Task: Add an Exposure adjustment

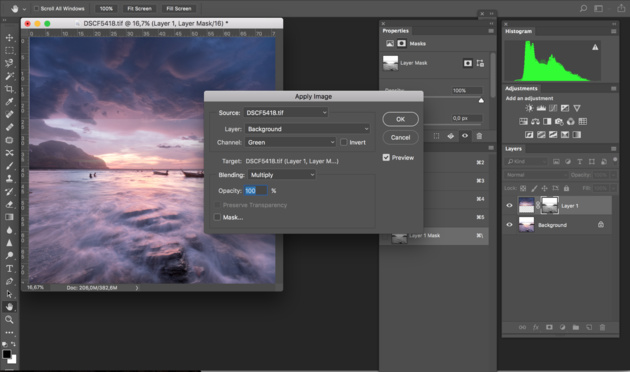Action: [x=565, y=108]
